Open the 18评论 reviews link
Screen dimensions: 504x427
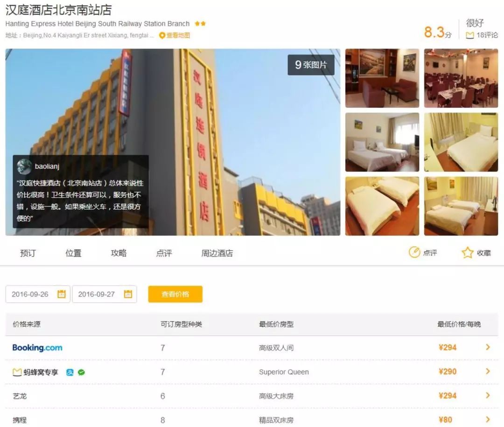487,35
